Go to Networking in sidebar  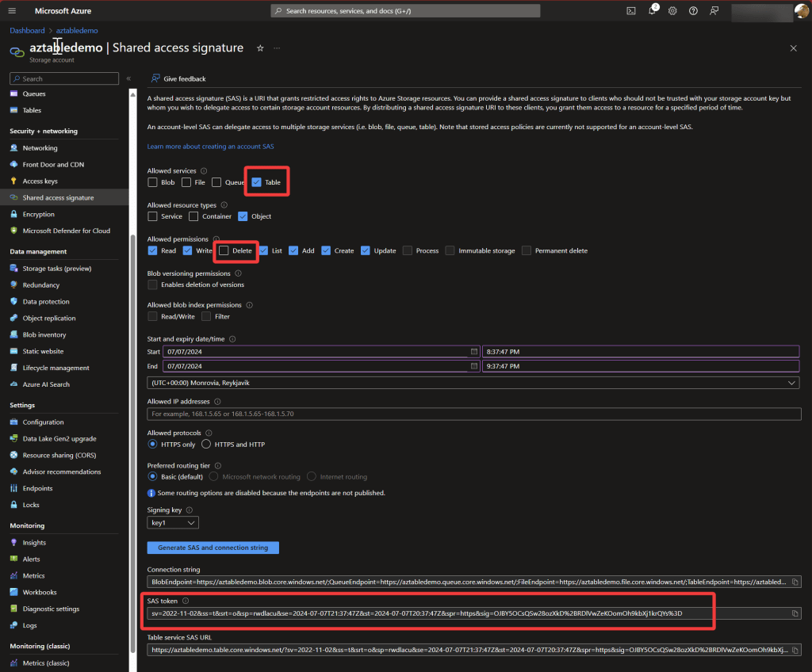point(40,148)
